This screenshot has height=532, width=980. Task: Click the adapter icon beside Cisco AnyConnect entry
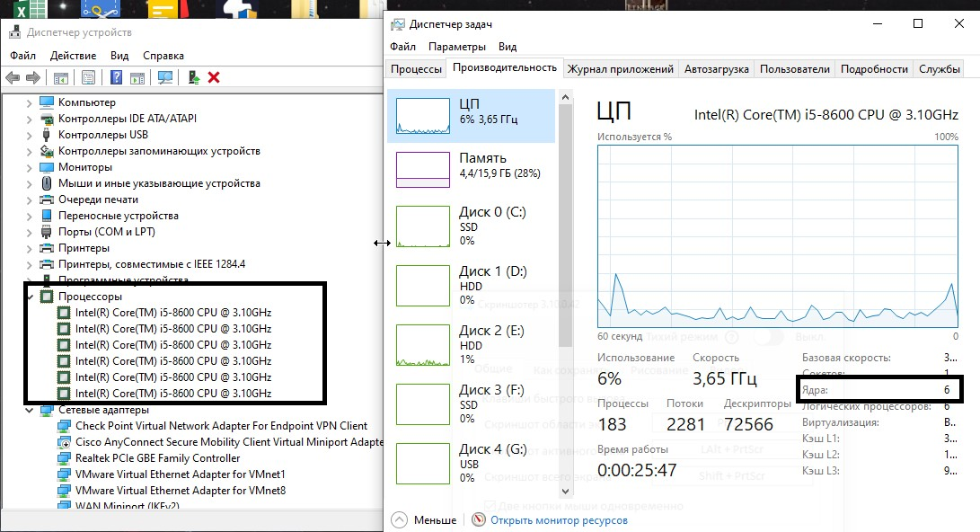tap(64, 442)
